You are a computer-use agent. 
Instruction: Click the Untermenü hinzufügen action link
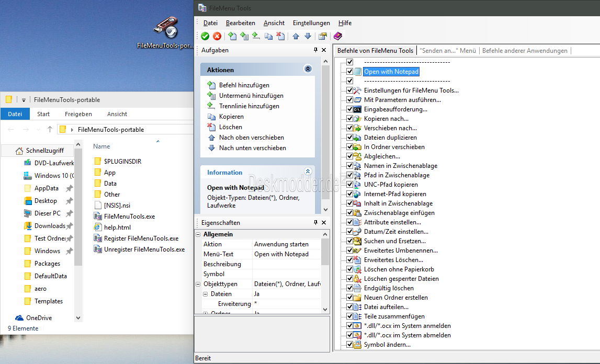tap(251, 96)
